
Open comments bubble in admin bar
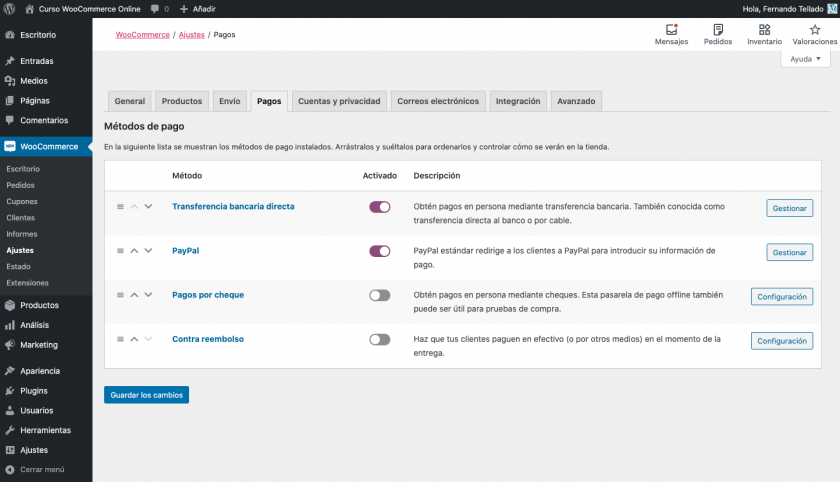coord(155,8)
